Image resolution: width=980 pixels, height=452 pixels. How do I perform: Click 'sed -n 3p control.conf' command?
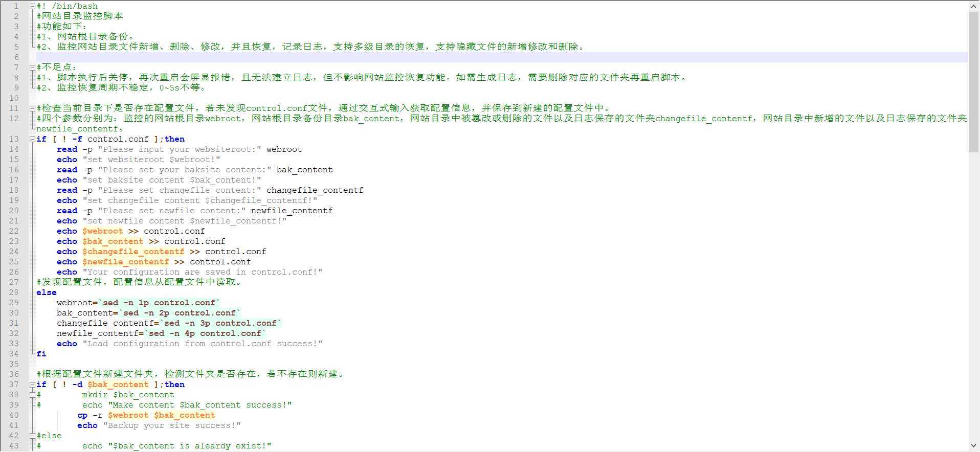pyautogui.click(x=220, y=323)
